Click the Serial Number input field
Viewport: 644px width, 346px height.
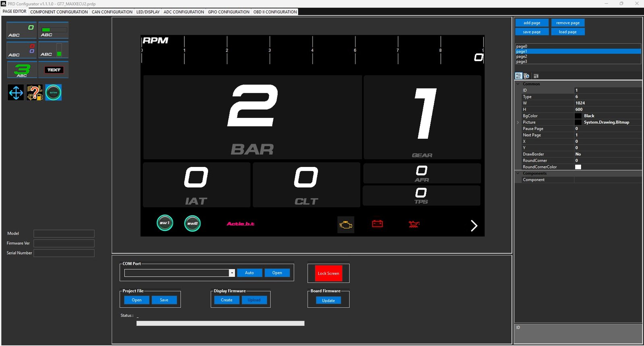pyautogui.click(x=64, y=253)
